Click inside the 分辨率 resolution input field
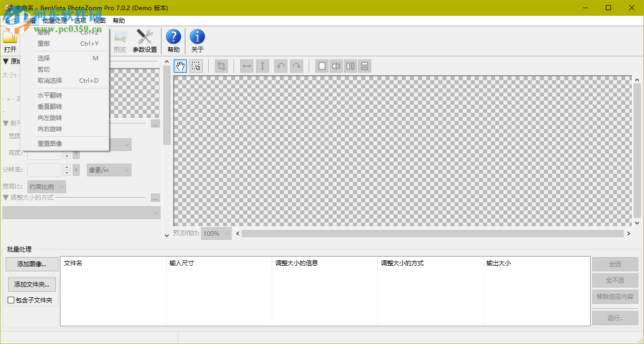The height and width of the screenshot is (344, 644). pos(43,170)
